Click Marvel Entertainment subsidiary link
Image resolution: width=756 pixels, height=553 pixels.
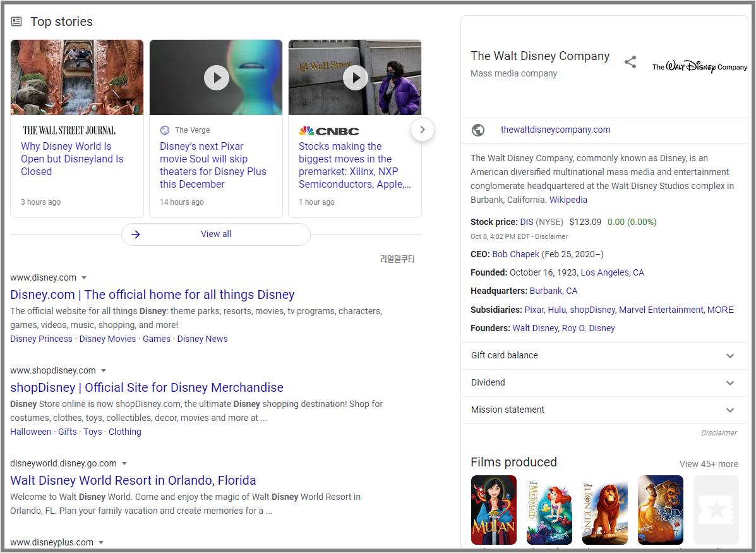coord(661,310)
